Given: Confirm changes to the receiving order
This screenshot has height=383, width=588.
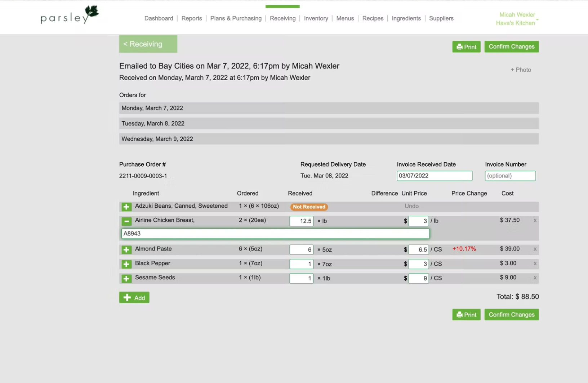Looking at the screenshot, I should pos(511,46).
